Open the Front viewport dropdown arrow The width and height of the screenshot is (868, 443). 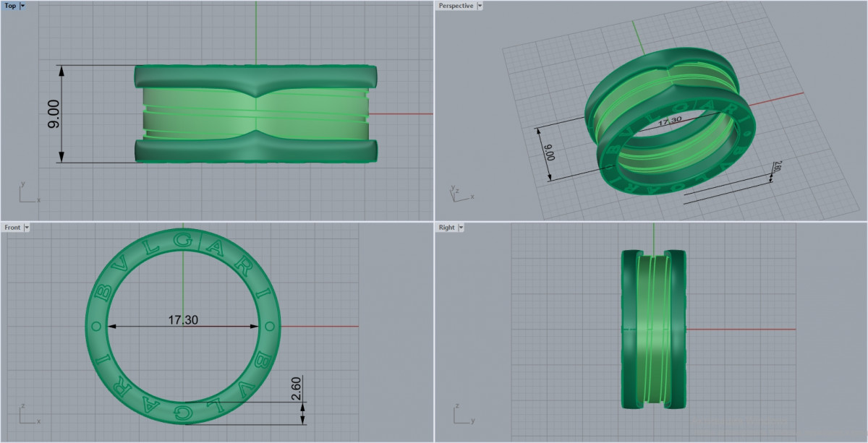(x=27, y=227)
